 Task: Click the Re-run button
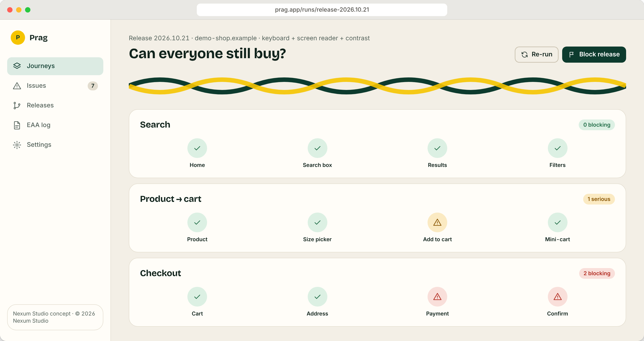pyautogui.click(x=536, y=55)
